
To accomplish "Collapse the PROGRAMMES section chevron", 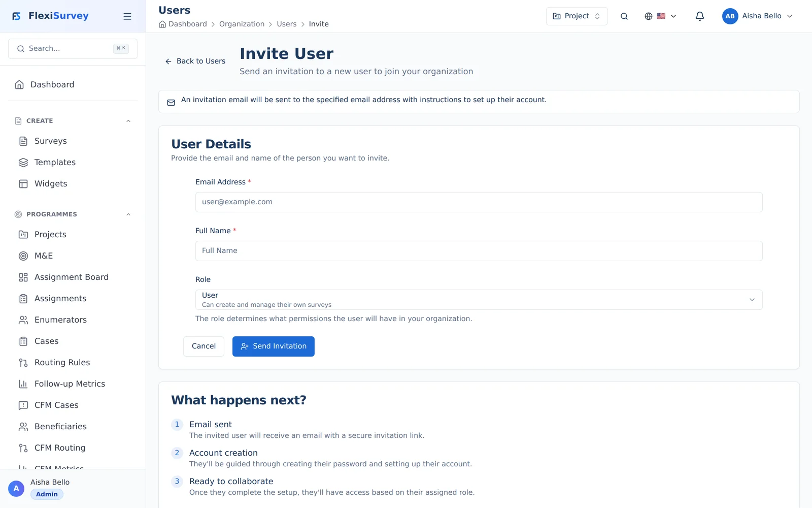I will [128, 214].
